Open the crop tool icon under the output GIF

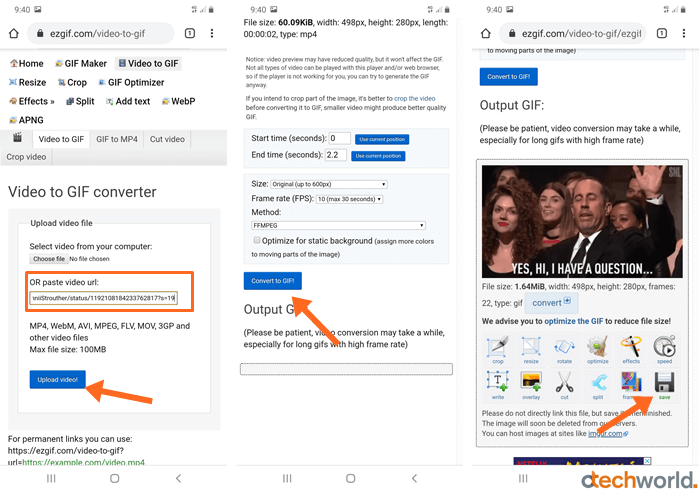tap(498, 350)
